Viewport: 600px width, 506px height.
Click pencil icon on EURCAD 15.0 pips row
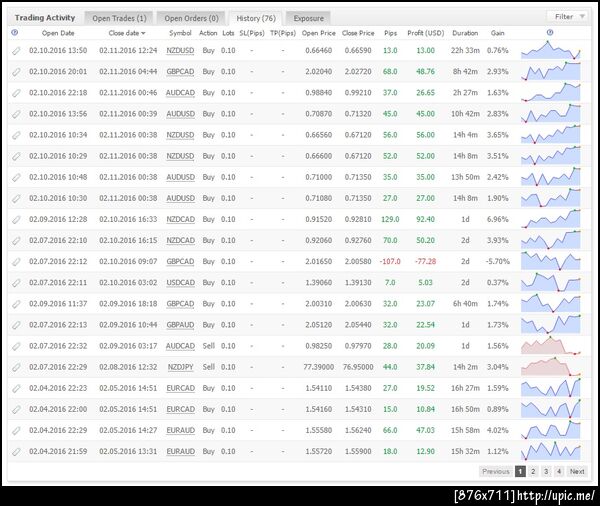(16, 409)
